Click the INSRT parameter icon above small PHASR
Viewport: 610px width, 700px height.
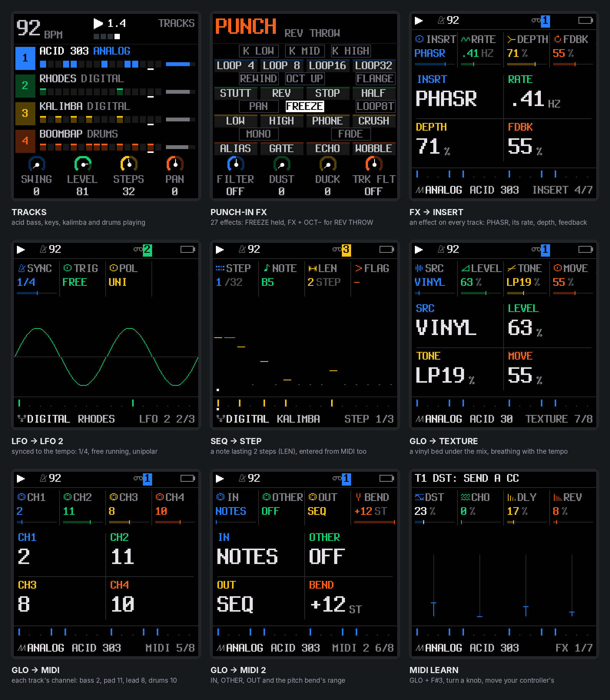(419, 39)
